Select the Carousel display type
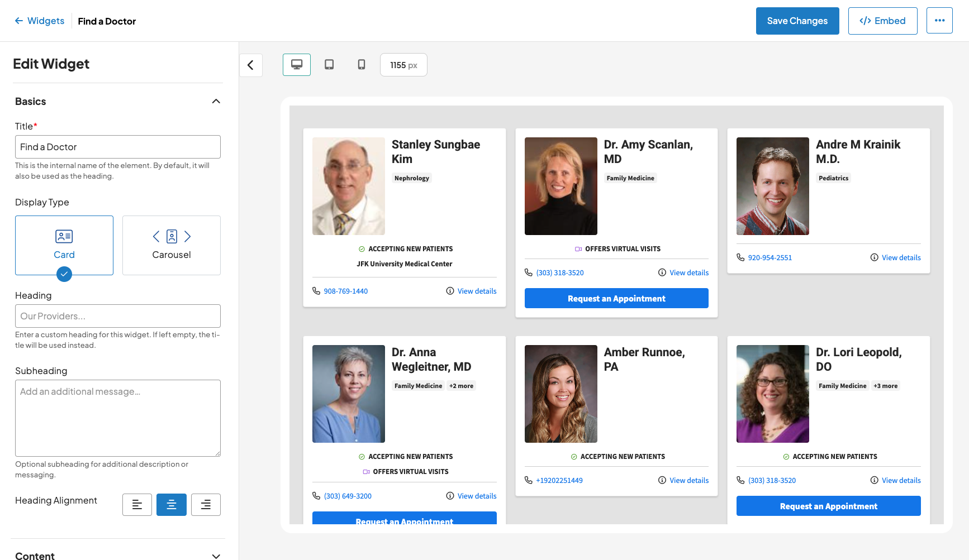The height and width of the screenshot is (560, 969). [x=171, y=245]
